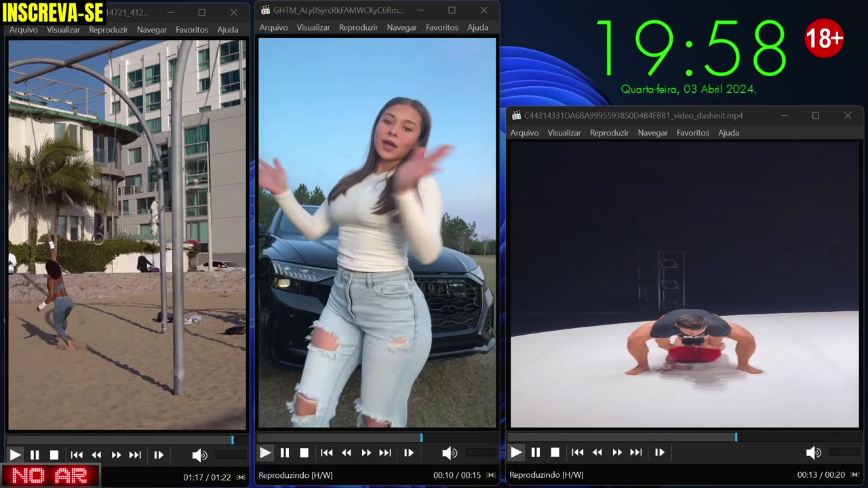868x488 pixels.
Task: Click the time display 00:13 / 00:20
Action: [821, 475]
